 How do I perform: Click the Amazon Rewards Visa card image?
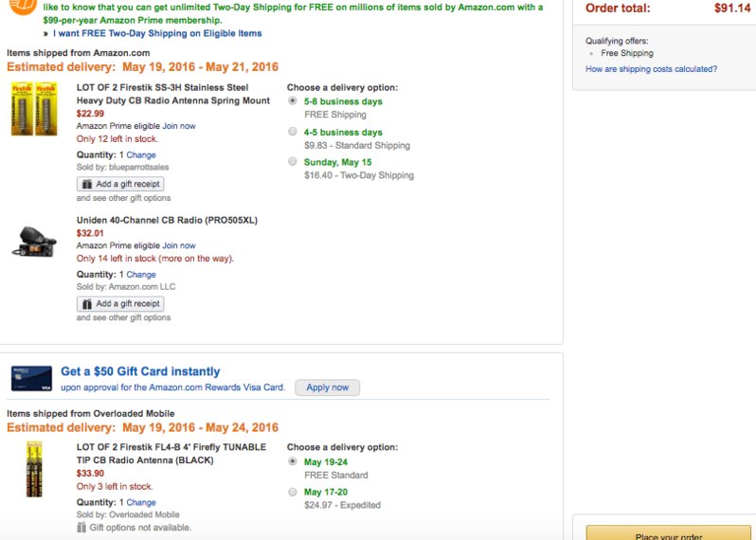click(x=31, y=379)
